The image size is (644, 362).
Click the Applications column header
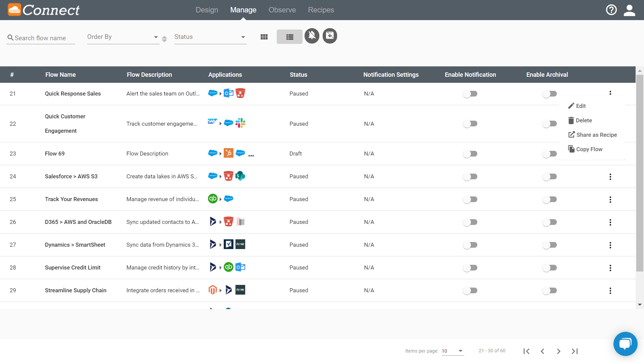[225, 75]
